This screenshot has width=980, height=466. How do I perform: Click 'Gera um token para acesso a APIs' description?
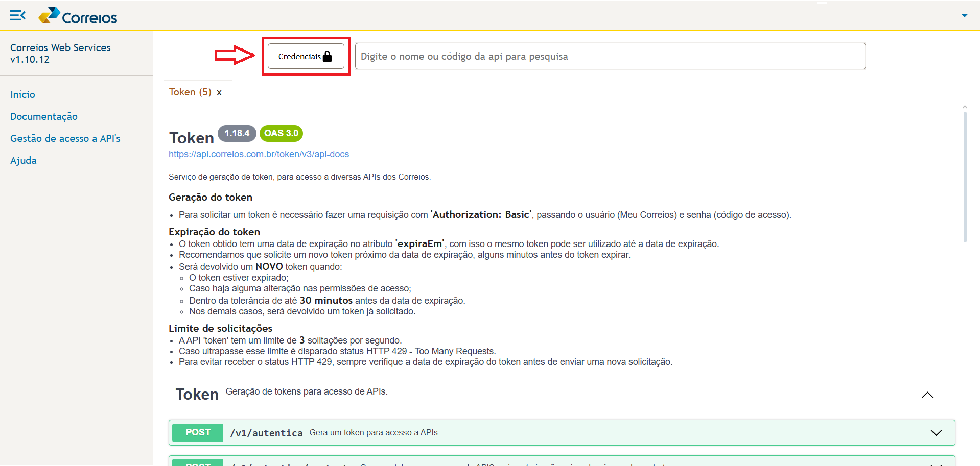click(374, 432)
